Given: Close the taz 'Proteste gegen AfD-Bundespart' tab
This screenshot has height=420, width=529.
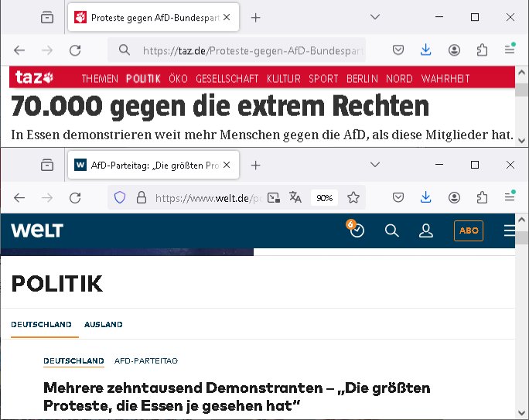Looking at the screenshot, I should tap(227, 17).
